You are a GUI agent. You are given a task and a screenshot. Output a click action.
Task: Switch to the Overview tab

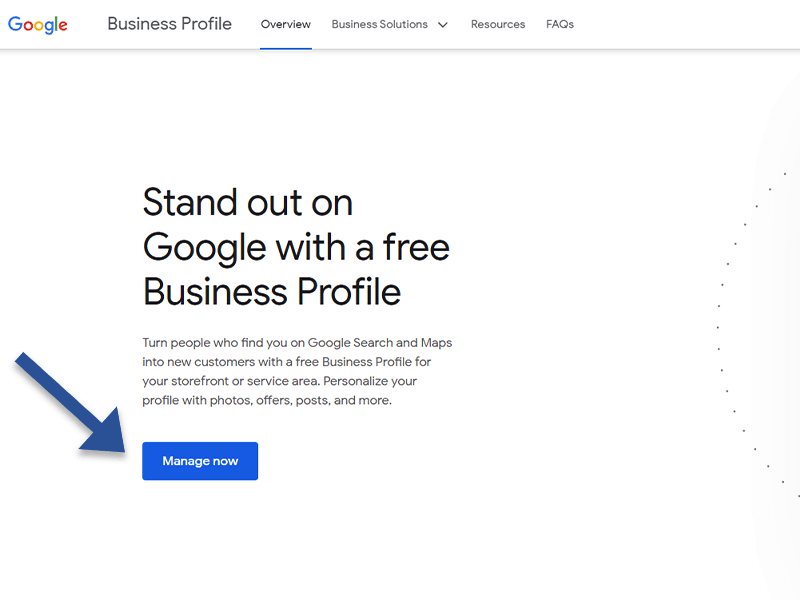285,24
